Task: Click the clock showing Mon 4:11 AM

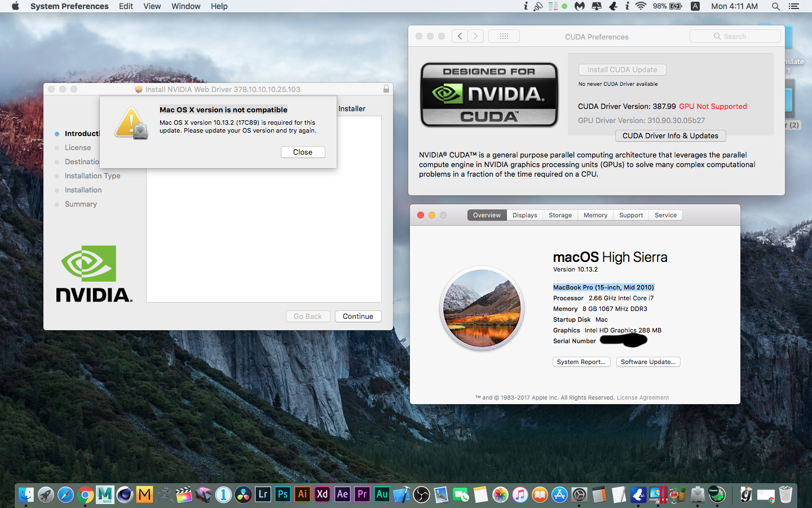Action: pyautogui.click(x=735, y=6)
